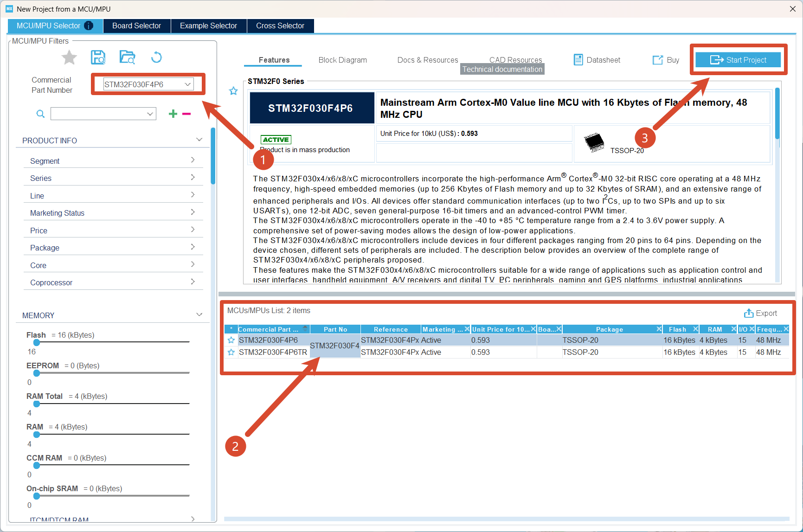Screen dimensions: 803x532
Task: Select the Features tab
Action: (274, 60)
